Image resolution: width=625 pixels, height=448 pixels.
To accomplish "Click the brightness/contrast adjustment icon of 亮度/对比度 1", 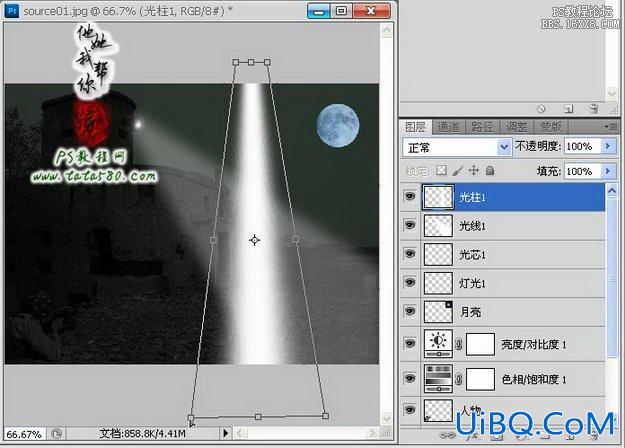I will coord(438,344).
